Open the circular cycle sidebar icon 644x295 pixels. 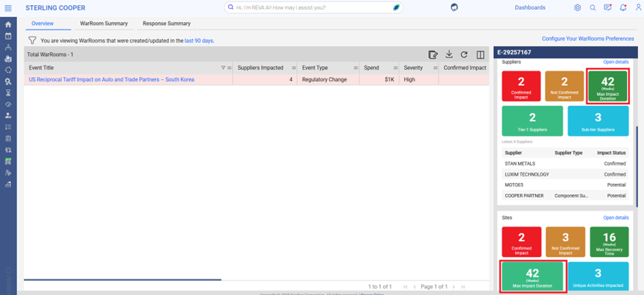point(8,70)
